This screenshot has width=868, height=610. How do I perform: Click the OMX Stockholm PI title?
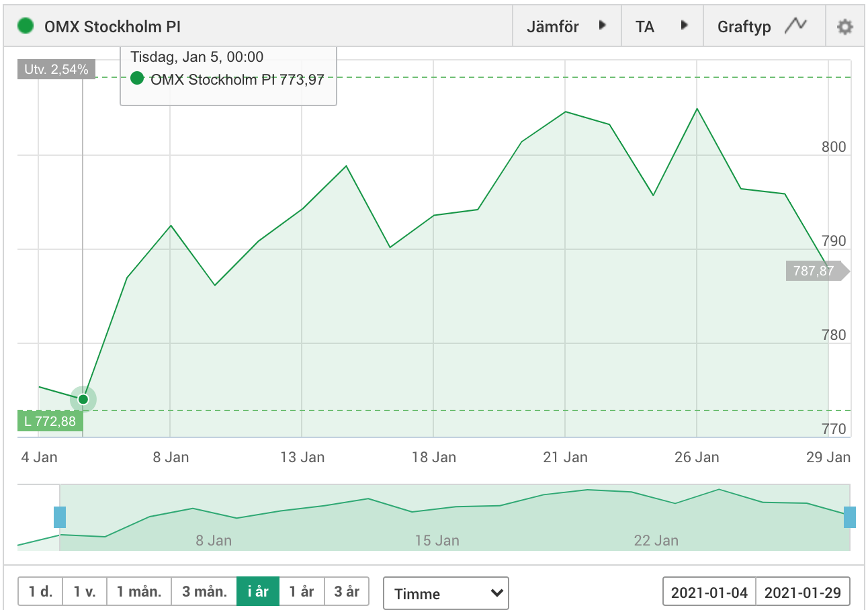click(112, 27)
